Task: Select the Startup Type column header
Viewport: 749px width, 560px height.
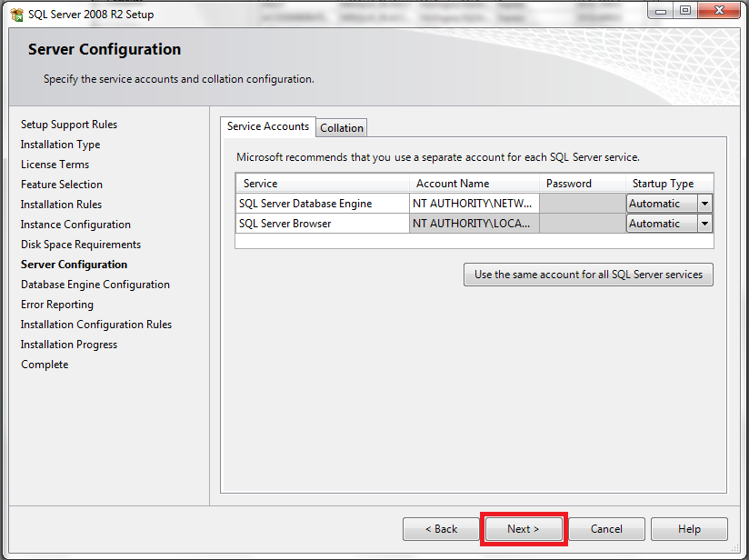Action: 670,184
